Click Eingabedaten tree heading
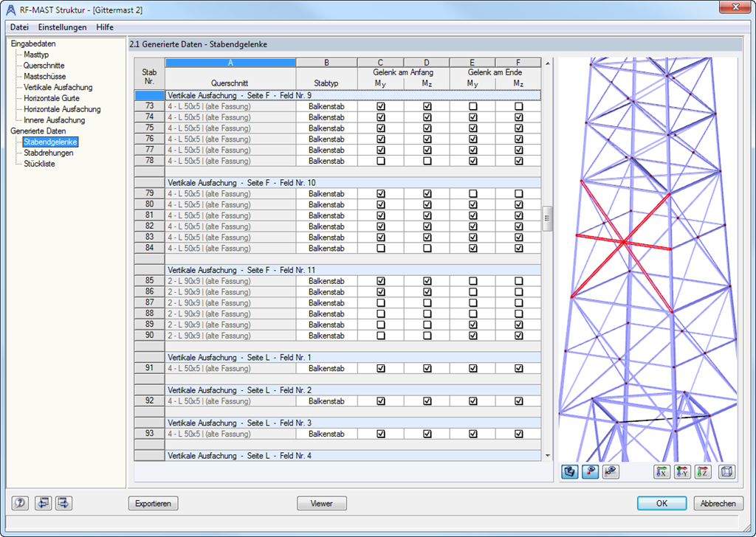Screen dimensions: 756x537 pos(33,44)
